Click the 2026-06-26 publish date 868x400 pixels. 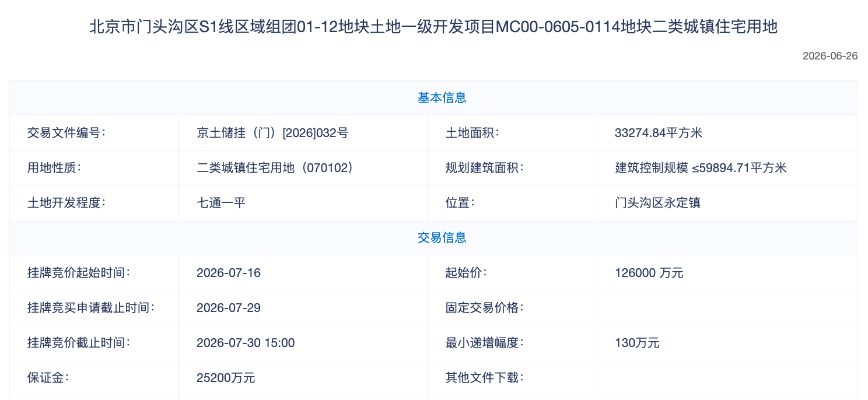click(x=830, y=57)
